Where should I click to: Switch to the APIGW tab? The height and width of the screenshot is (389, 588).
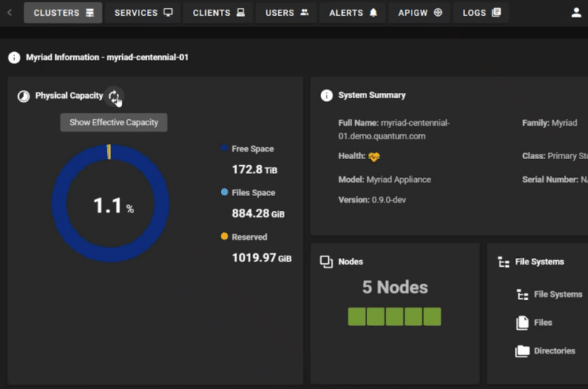coord(420,13)
